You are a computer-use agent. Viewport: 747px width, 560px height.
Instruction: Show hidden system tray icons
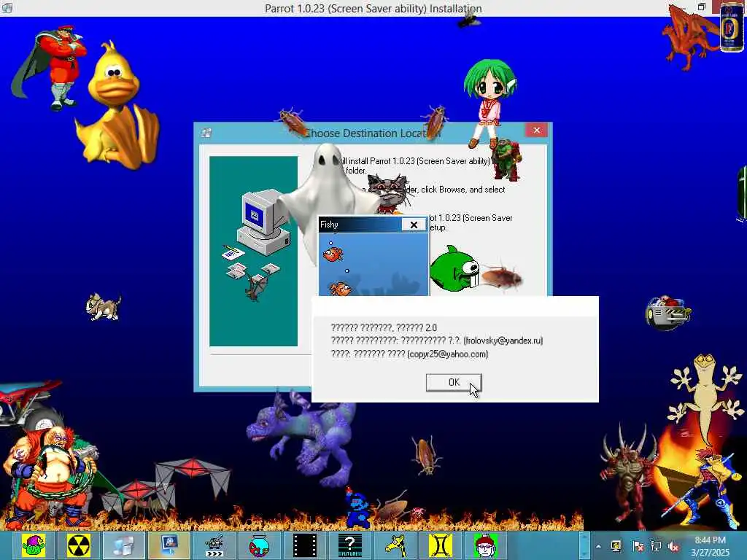pos(598,546)
